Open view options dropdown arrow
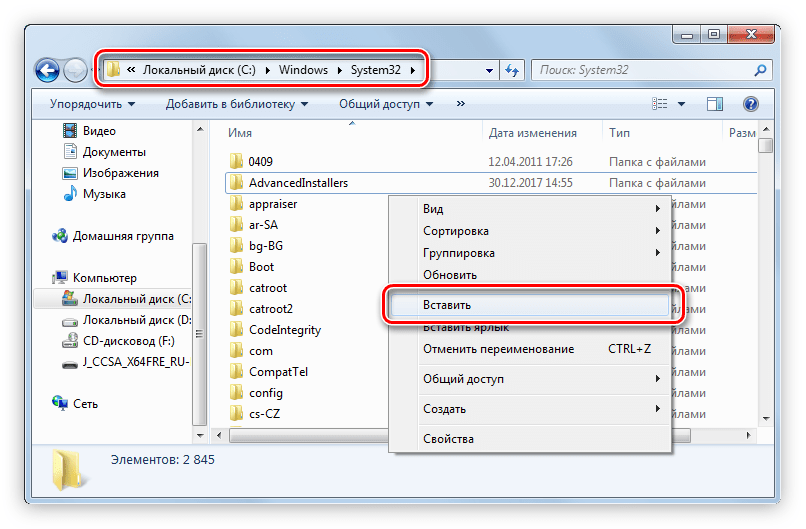Screen dimensions: 806x529 pos(681,104)
